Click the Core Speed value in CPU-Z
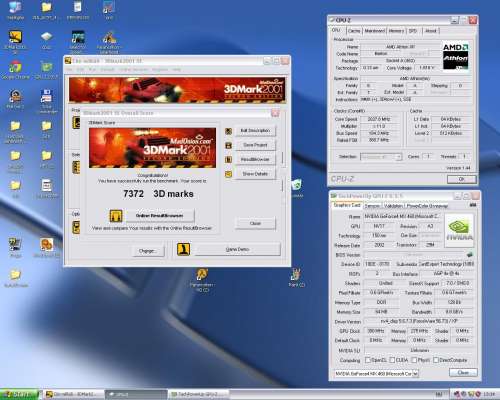The image size is (500, 400). [x=379, y=119]
